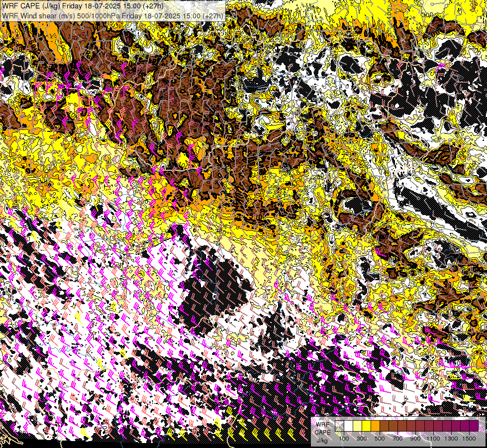Click the white swatch in the CAPE legend

point(349,426)
